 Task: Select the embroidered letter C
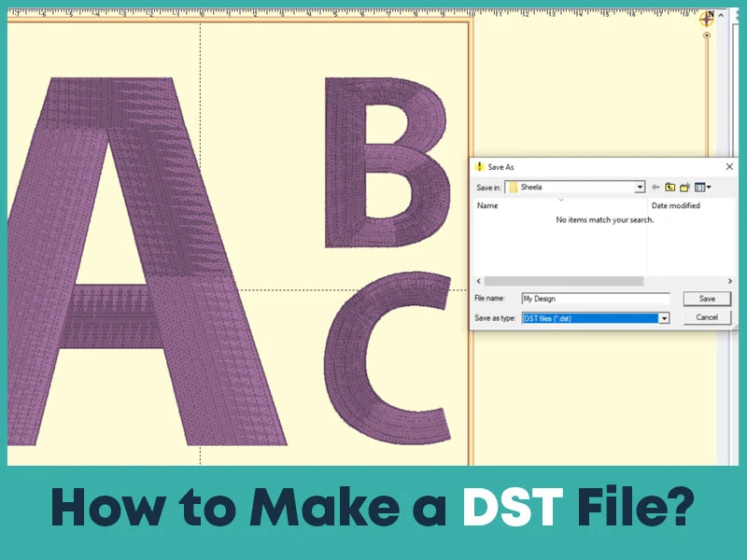click(387, 357)
